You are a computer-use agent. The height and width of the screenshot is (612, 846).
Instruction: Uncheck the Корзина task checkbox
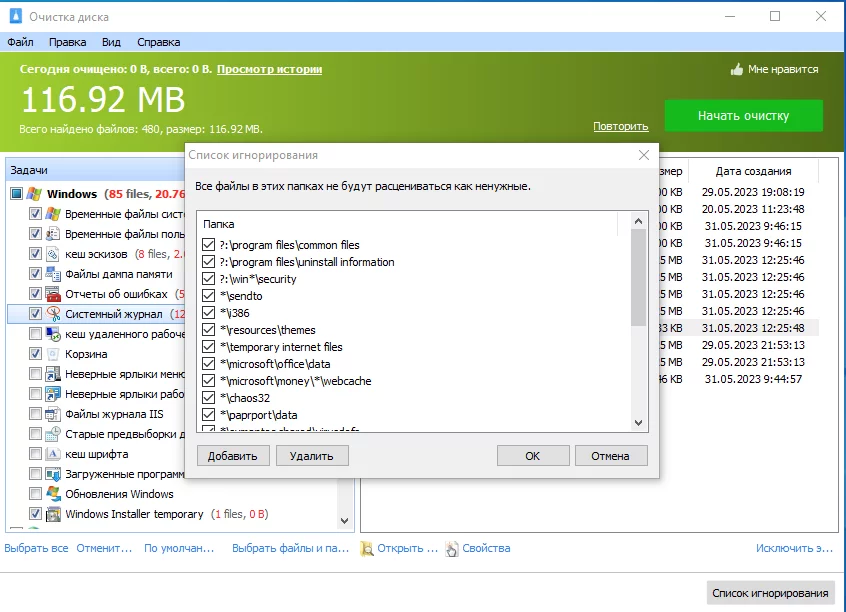tap(35, 354)
